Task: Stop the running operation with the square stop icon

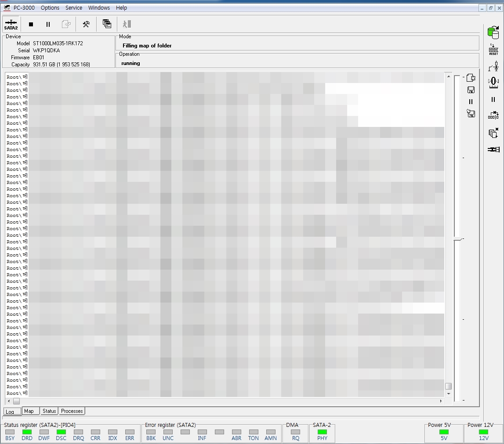Action: tap(31, 24)
